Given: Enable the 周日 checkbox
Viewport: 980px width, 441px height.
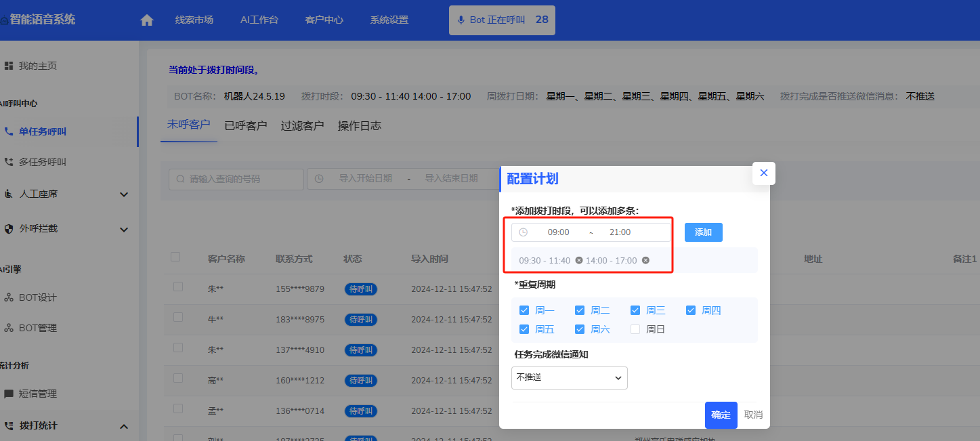Looking at the screenshot, I should click(x=635, y=329).
